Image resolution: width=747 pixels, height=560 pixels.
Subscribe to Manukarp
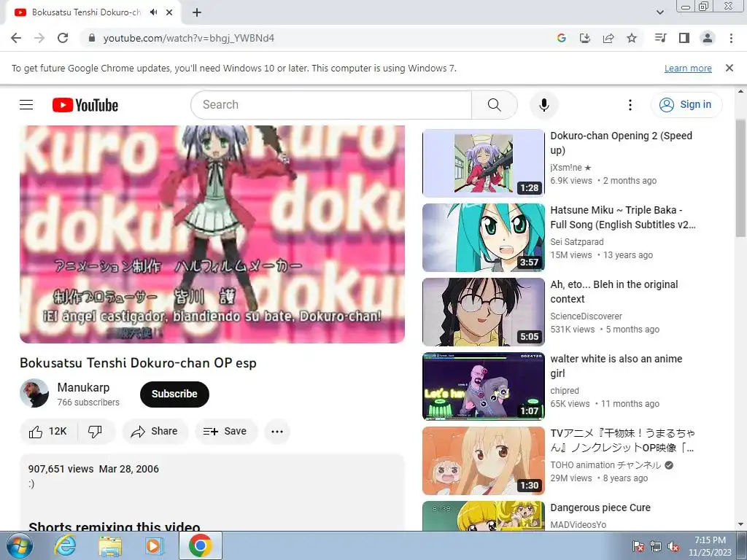[174, 394]
